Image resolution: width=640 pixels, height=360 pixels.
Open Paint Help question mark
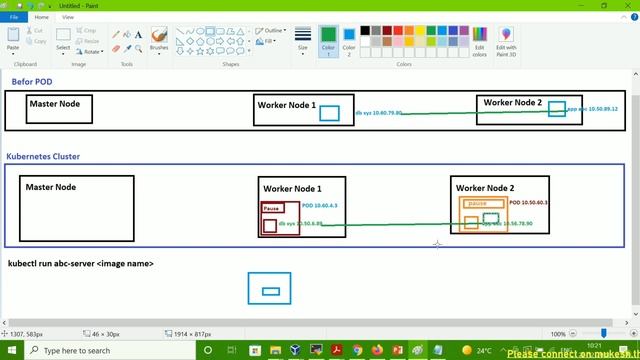635,17
